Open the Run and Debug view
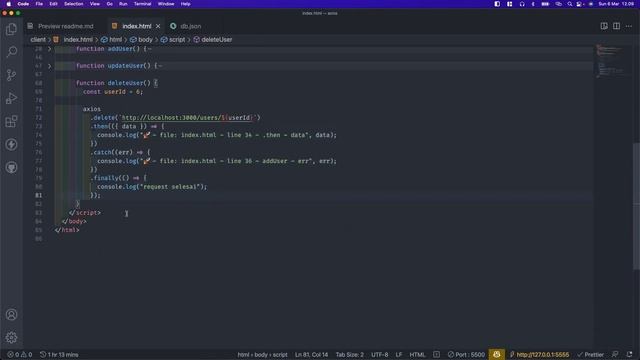 (11, 98)
